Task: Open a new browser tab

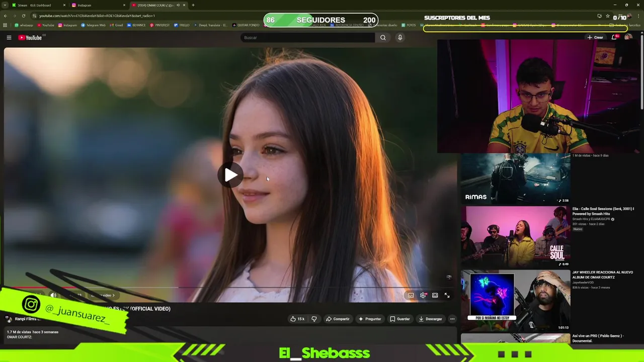Action: pos(193,5)
